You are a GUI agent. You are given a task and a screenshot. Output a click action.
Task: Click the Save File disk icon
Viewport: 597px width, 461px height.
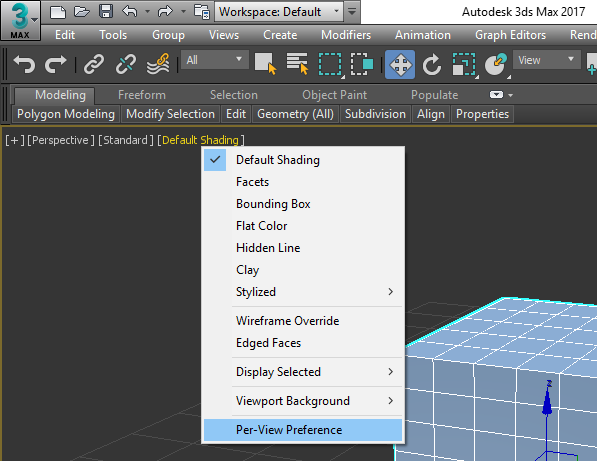pos(106,11)
